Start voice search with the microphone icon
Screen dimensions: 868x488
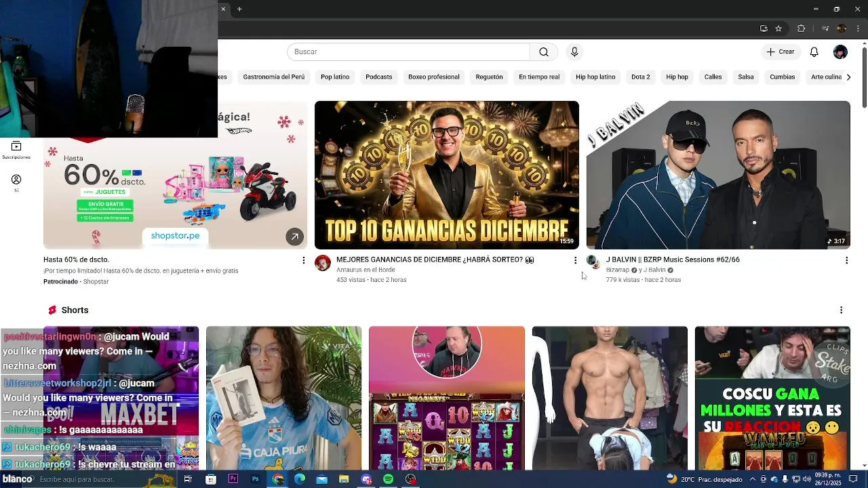(574, 52)
